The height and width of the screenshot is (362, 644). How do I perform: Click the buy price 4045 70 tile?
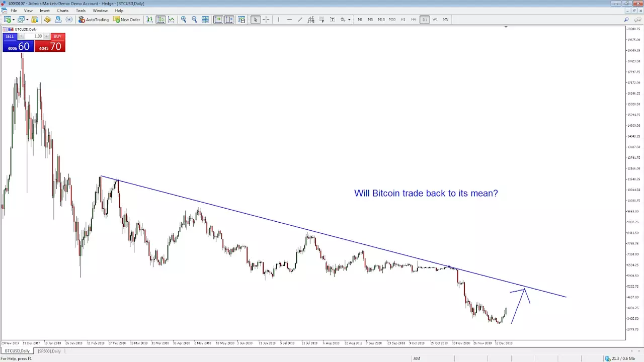tap(50, 46)
